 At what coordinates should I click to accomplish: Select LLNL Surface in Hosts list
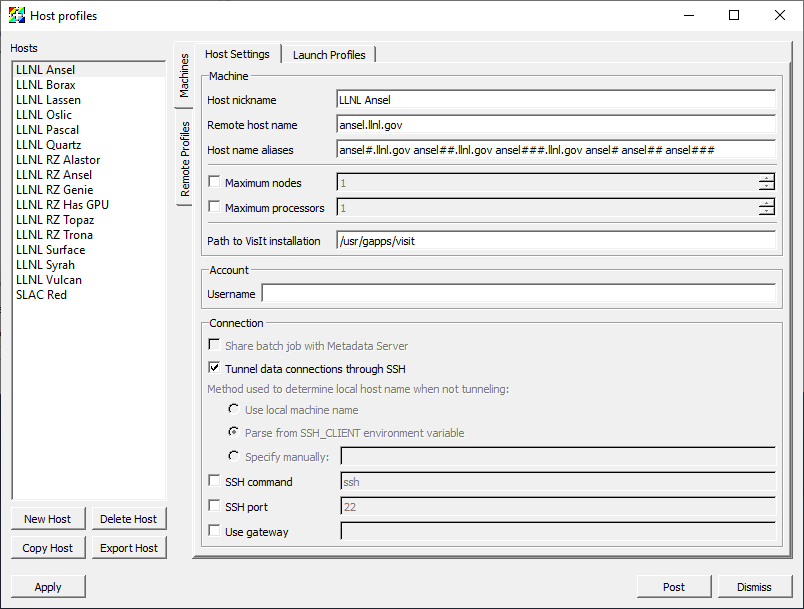coord(89,250)
